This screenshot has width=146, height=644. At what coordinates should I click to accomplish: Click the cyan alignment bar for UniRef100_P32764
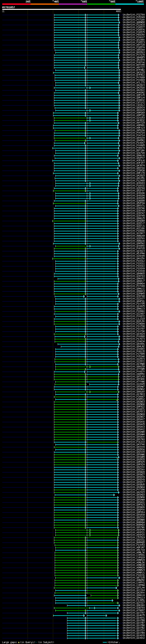coord(87,15)
